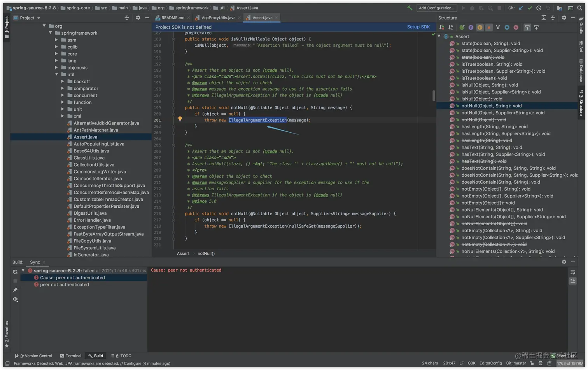Viewport: 588px width, 370px height.
Task: Open Project Structure from the toolbar icon
Action: pos(559,8)
